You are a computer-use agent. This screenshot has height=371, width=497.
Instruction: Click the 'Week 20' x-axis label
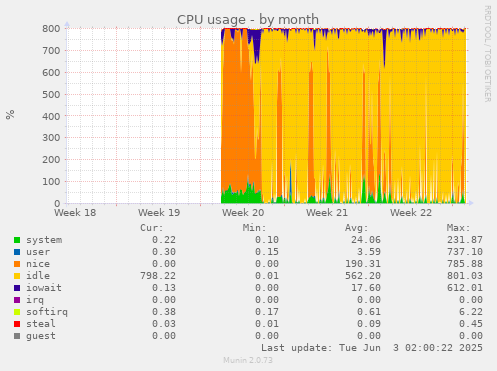coord(243,213)
